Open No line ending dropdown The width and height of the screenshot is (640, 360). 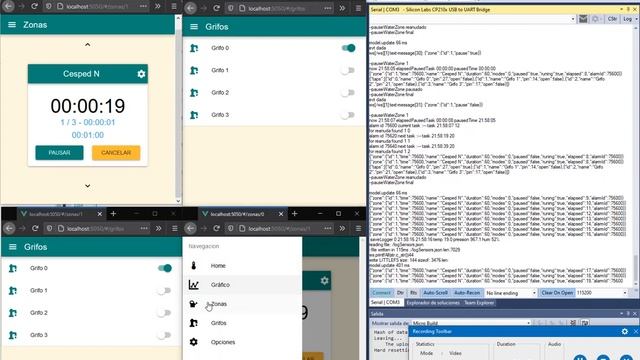click(x=511, y=293)
